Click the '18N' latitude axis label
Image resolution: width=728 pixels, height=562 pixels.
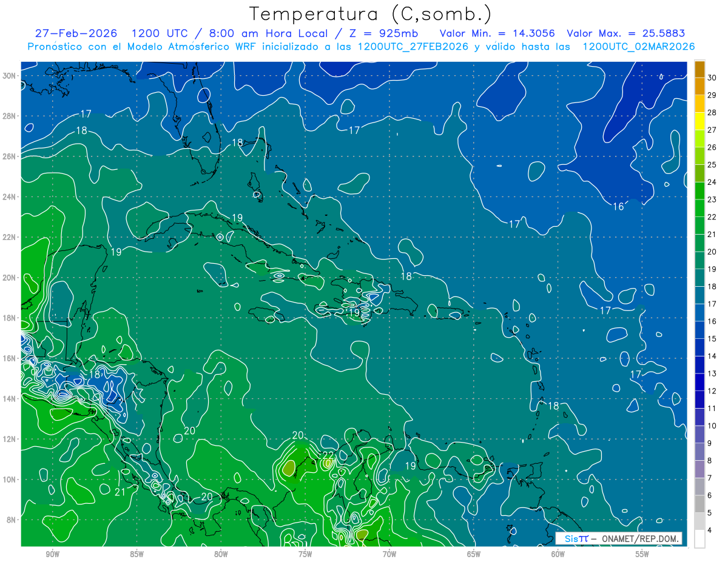10,318
